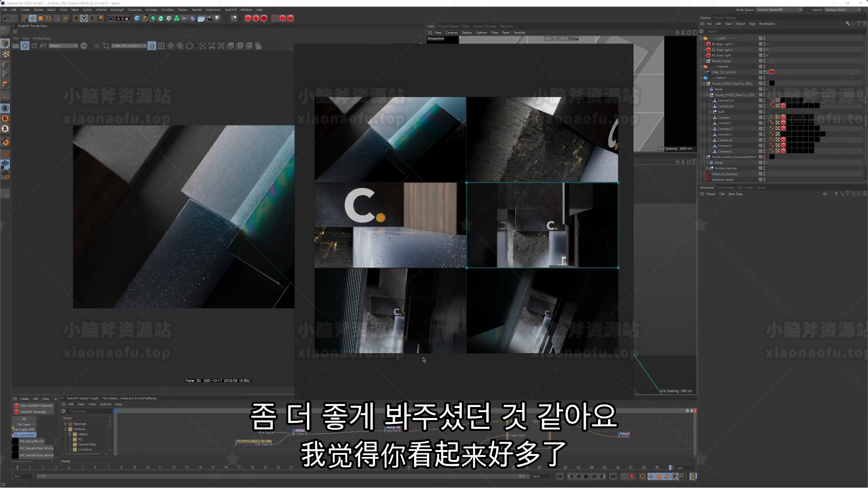Click the Light object bulb icon
The image size is (868, 488).
coord(218,18)
